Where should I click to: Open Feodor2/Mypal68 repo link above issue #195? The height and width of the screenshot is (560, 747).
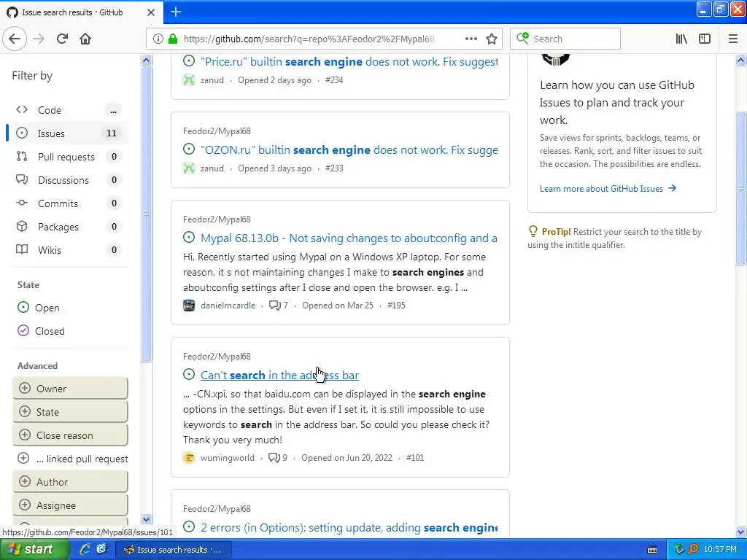point(217,219)
